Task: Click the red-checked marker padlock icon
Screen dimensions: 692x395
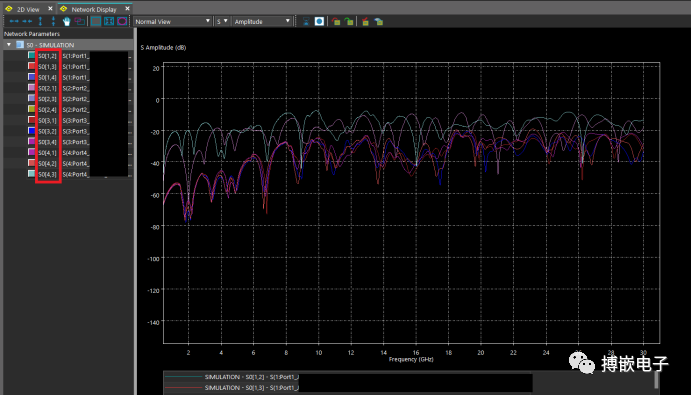Action: pos(365,21)
